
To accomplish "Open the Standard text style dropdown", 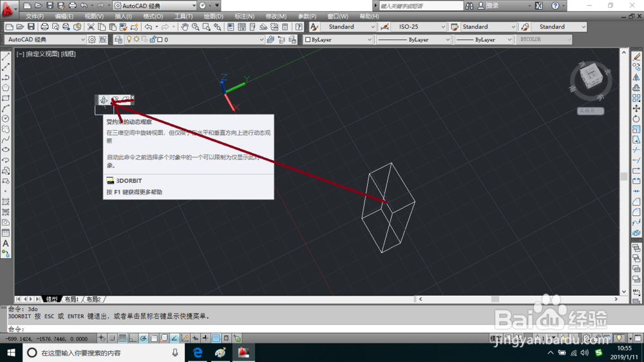I will click(348, 26).
